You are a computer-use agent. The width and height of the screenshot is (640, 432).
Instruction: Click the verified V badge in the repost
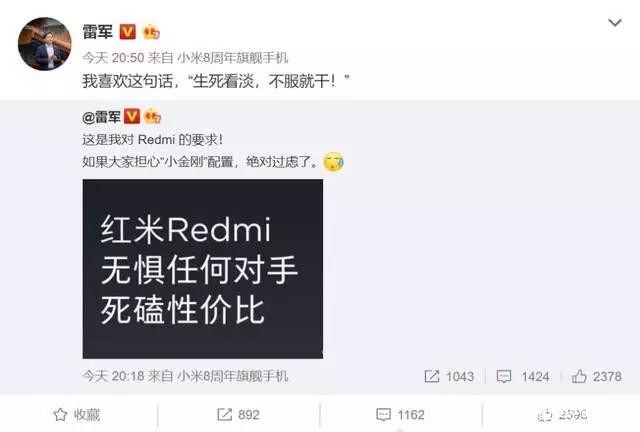point(131,116)
